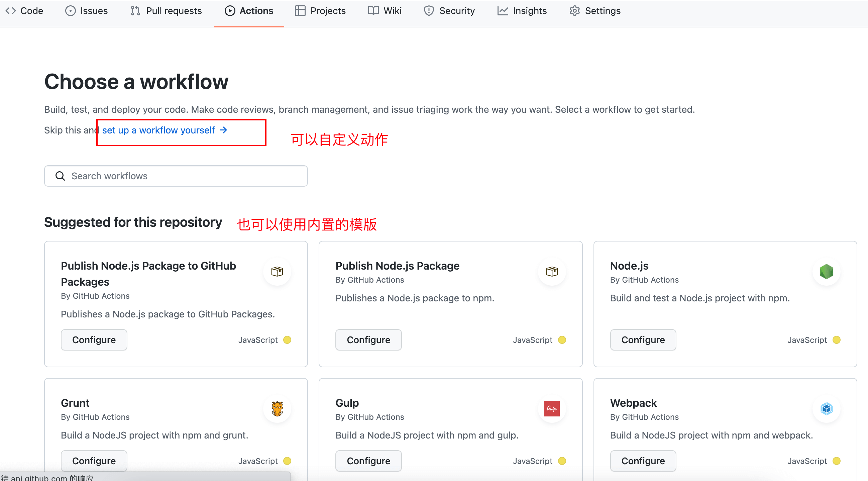This screenshot has width=868, height=481.
Task: Click yellow language dot on Publish Node.js Package card
Action: pyautogui.click(x=562, y=340)
